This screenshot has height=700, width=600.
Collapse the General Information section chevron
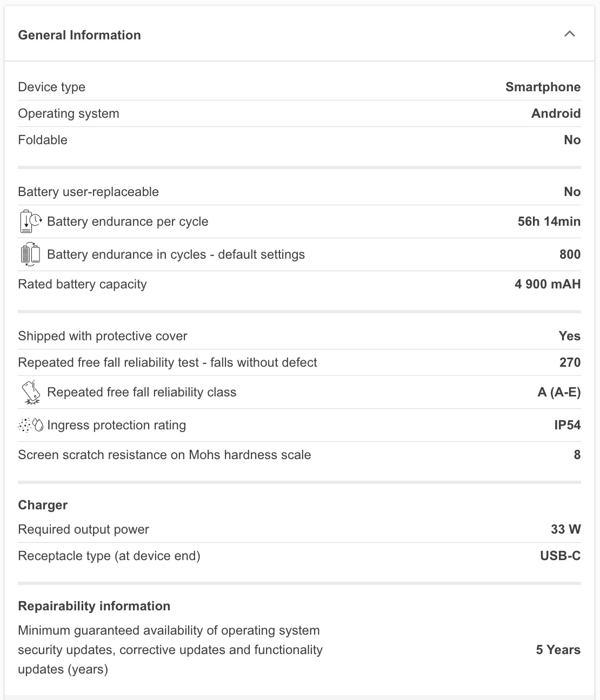click(569, 34)
